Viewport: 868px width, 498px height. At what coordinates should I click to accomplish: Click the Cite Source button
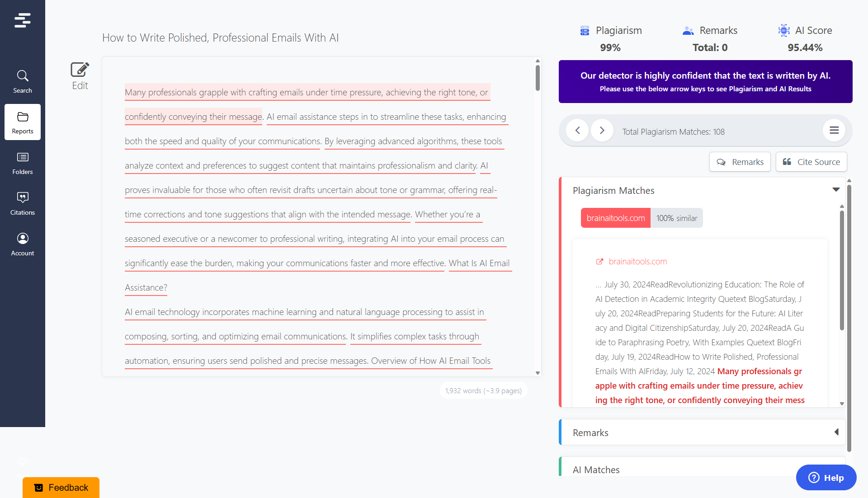[x=811, y=162]
